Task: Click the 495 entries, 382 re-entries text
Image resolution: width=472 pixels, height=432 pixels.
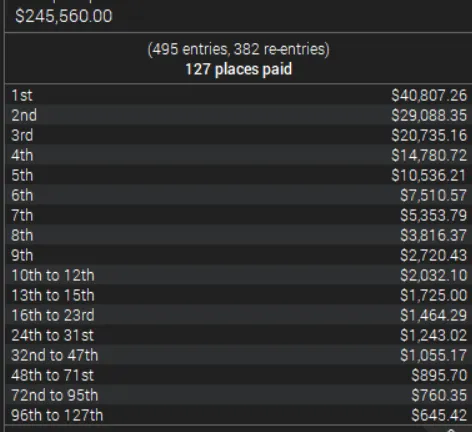Action: [x=238, y=49]
